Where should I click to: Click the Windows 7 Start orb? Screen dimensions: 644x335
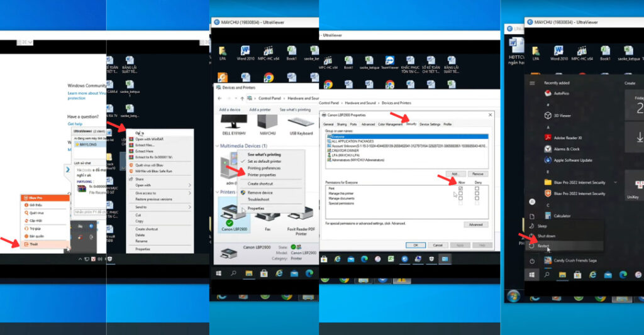(513, 296)
